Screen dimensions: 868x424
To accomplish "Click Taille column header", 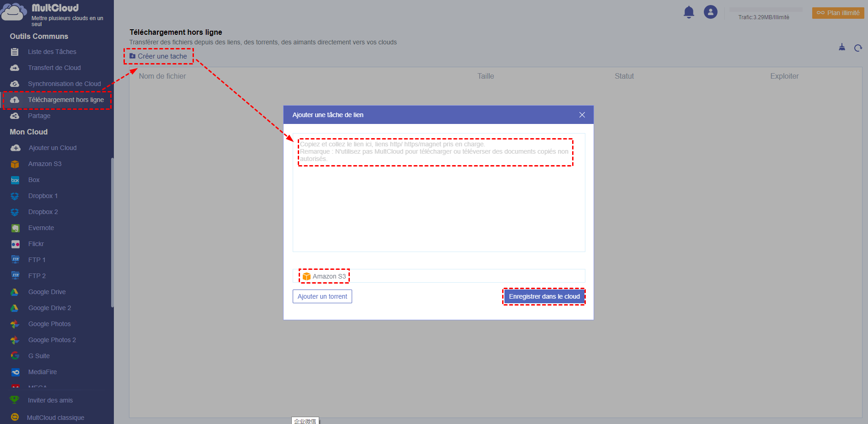I will pos(486,76).
